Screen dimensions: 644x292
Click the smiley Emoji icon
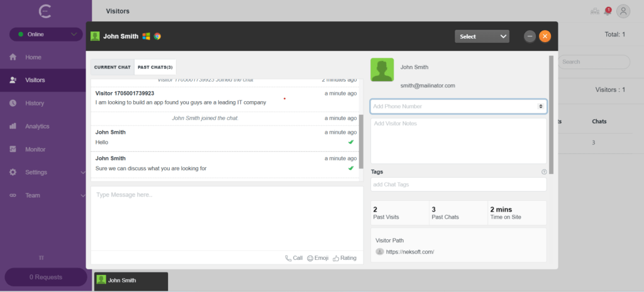click(310, 258)
